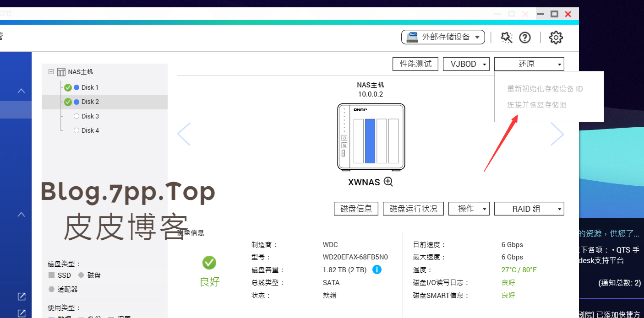644x318 pixels.
Task: Select Disk 4 in the tree
Action: 90,130
